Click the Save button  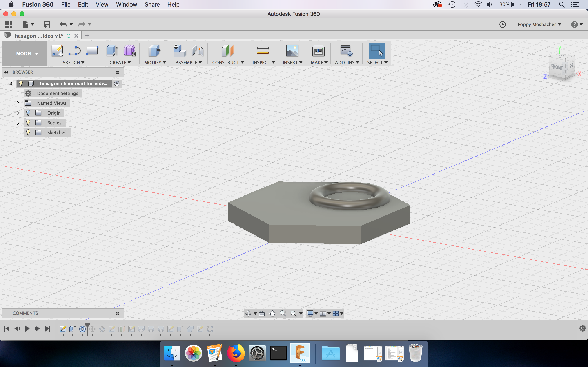click(46, 24)
